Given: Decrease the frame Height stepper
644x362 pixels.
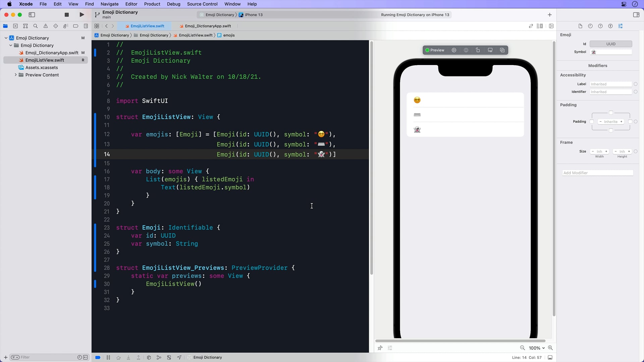Looking at the screenshot, I should pyautogui.click(x=616, y=152).
